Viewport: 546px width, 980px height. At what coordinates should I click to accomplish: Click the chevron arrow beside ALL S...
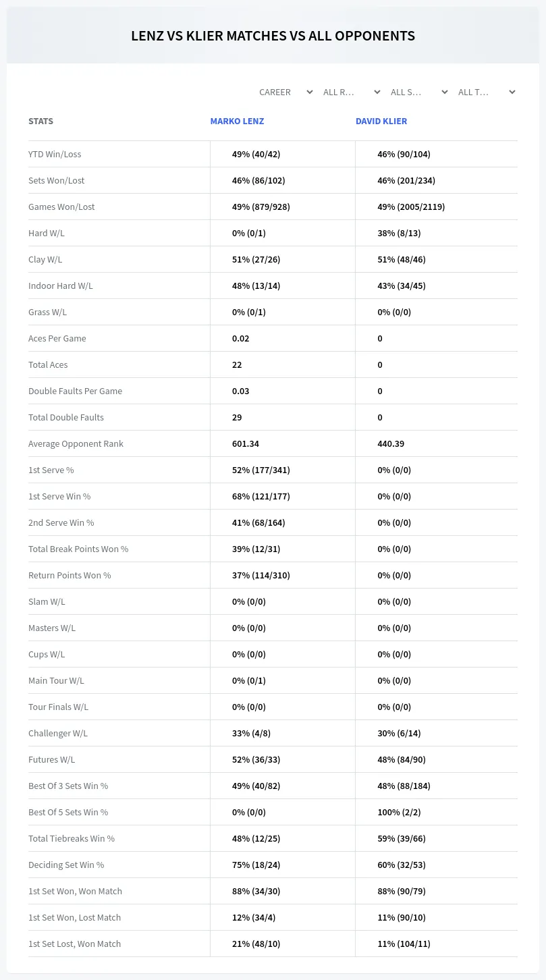tap(444, 92)
